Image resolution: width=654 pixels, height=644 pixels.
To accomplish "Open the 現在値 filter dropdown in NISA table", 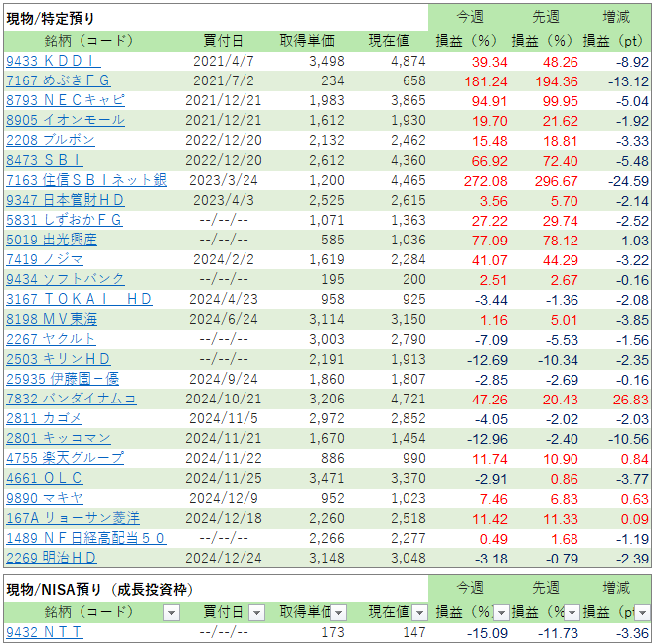I will point(419,613).
